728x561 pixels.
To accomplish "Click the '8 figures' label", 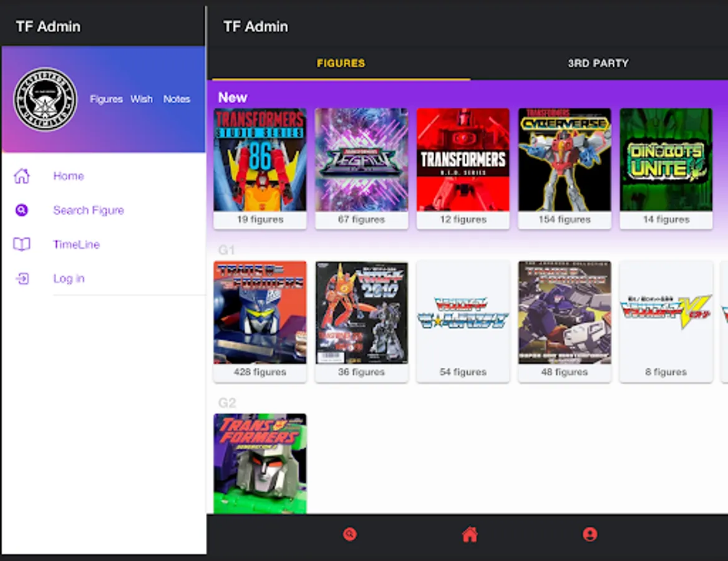I will (x=666, y=372).
